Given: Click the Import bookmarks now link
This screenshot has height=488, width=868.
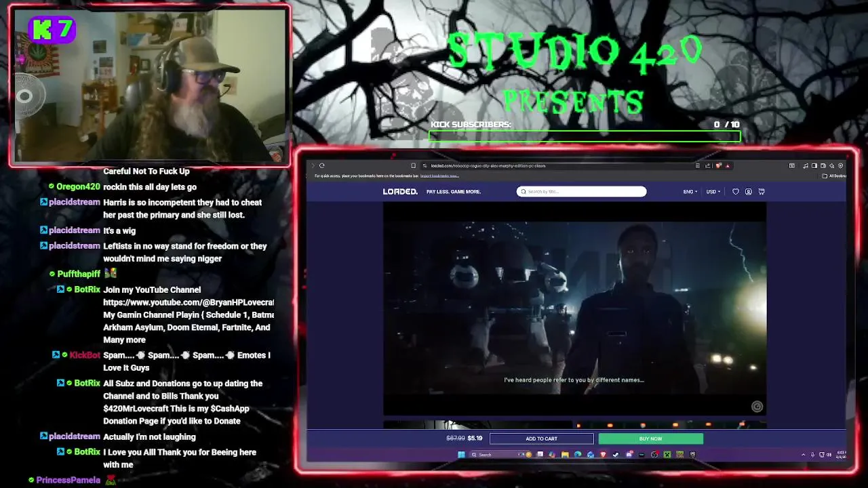Looking at the screenshot, I should pyautogui.click(x=439, y=176).
